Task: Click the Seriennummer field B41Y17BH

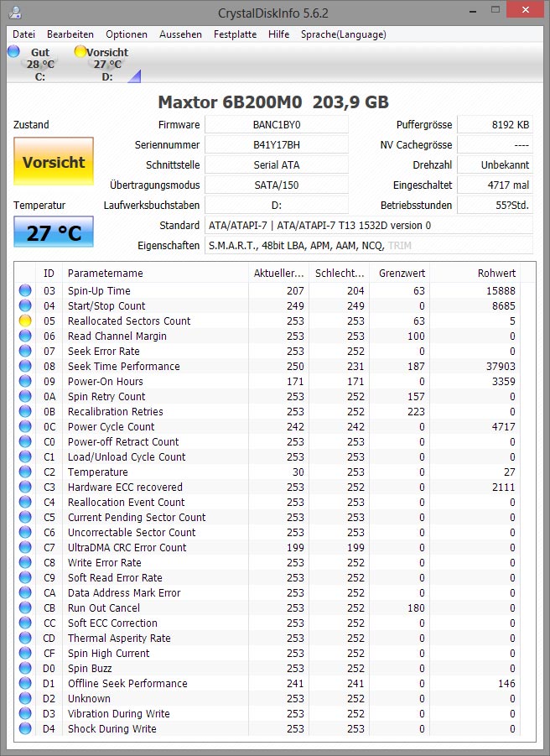Action: click(x=277, y=144)
